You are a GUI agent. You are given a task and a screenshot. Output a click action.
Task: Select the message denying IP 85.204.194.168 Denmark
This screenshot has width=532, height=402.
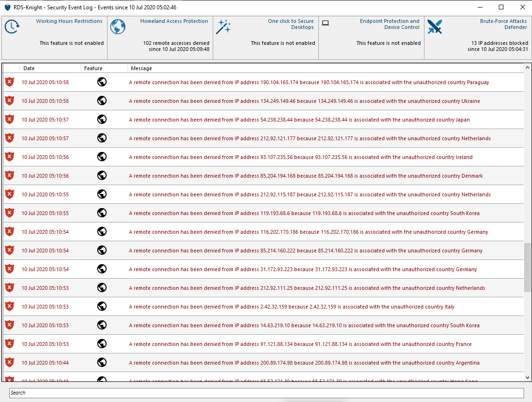(306, 176)
